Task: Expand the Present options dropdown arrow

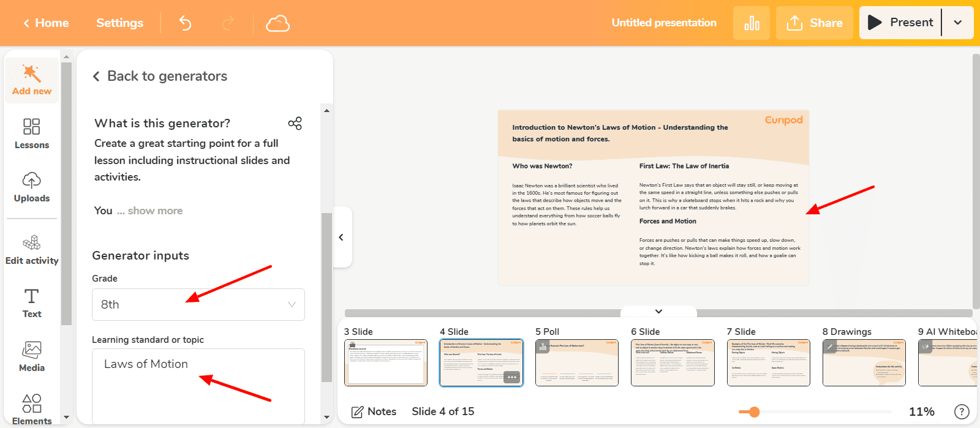Action: click(958, 23)
